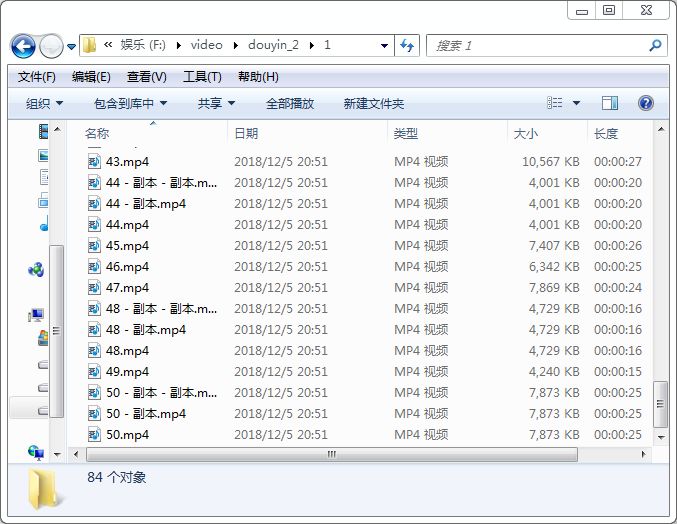
Task: Click the search magnifier icon
Action: click(655, 46)
